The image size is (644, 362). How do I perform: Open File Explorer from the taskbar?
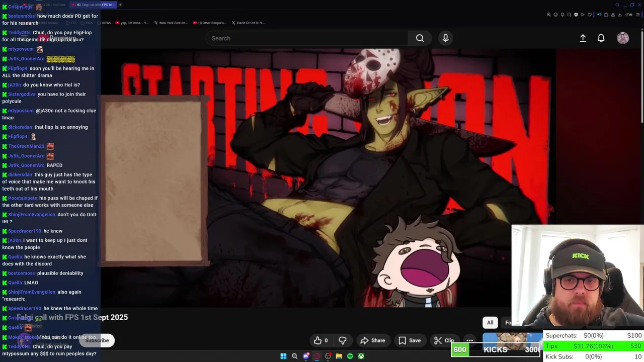(339, 356)
